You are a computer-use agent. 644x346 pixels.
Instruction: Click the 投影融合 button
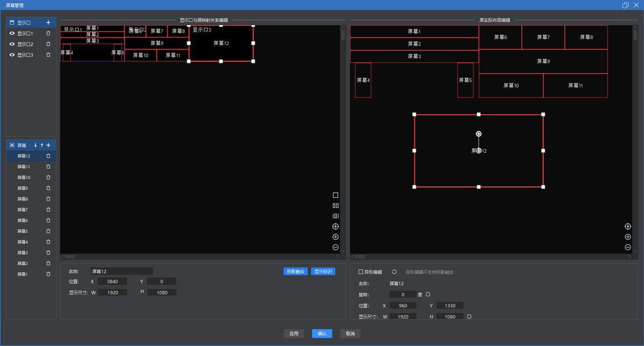coord(296,271)
